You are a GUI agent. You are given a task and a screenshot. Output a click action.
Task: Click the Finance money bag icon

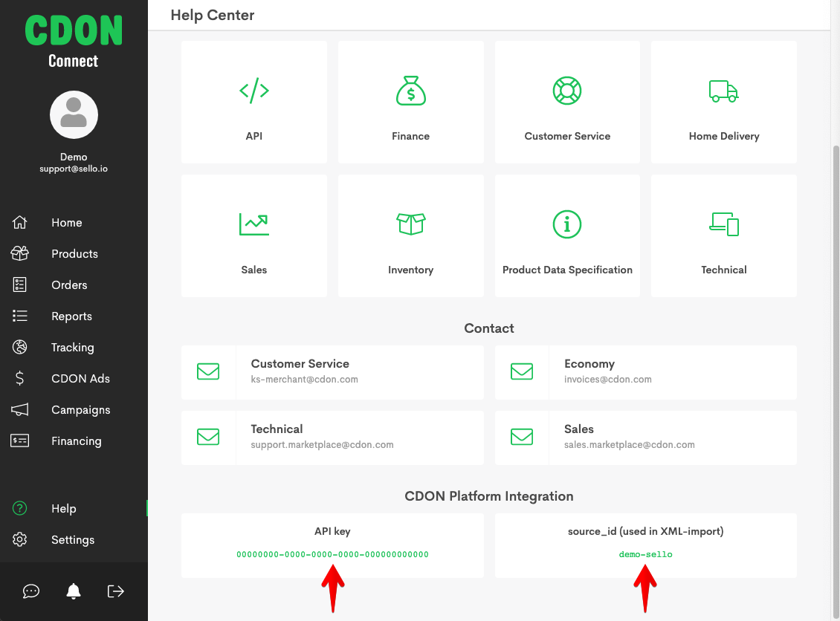[x=411, y=91]
